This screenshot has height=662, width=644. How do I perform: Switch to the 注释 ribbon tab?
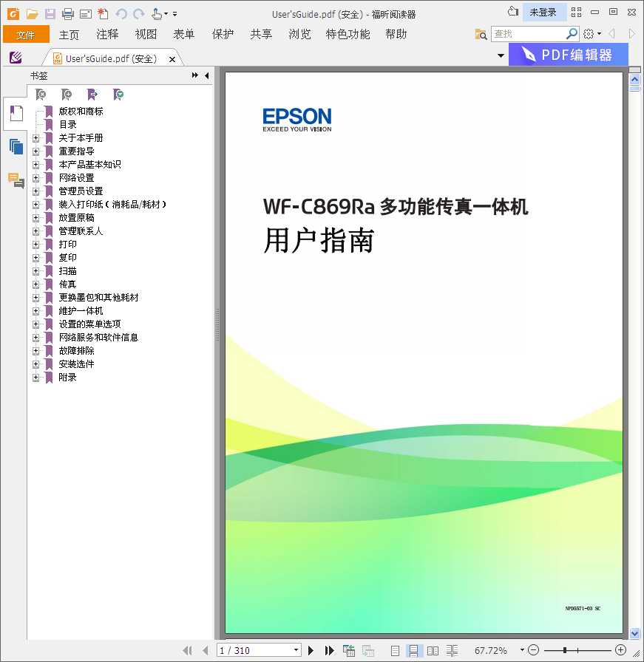point(107,35)
